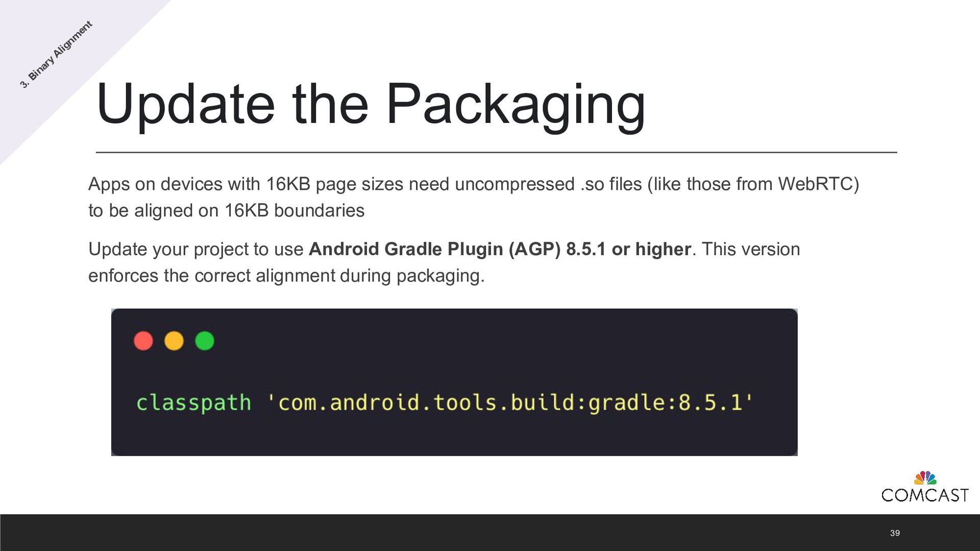The height and width of the screenshot is (551, 980).
Task: Click the dark footer bar
Action: tap(459, 533)
